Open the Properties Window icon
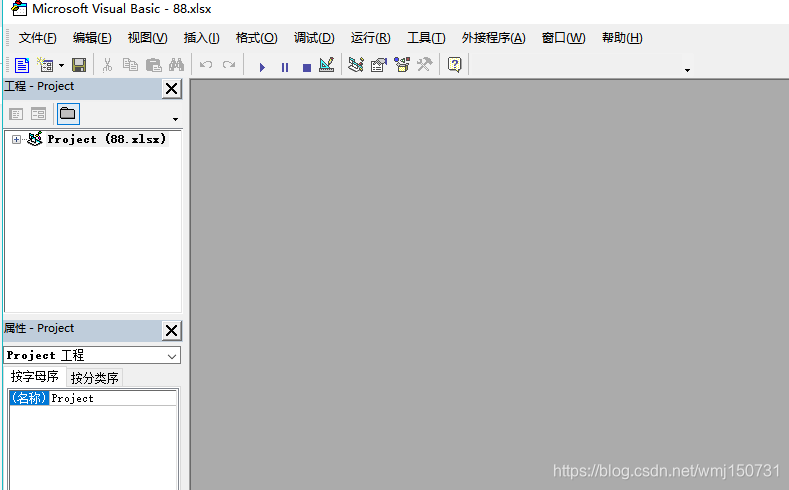The width and height of the screenshot is (789, 490). 379,65
